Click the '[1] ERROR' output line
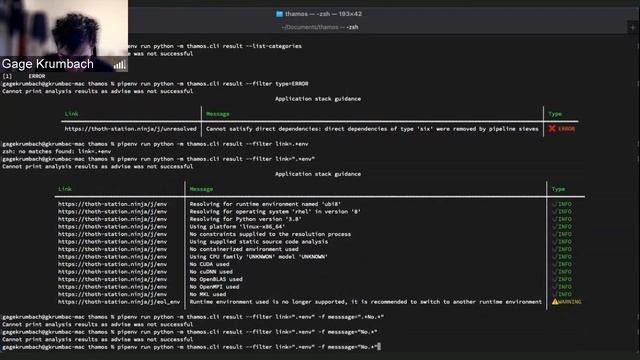 (24, 76)
